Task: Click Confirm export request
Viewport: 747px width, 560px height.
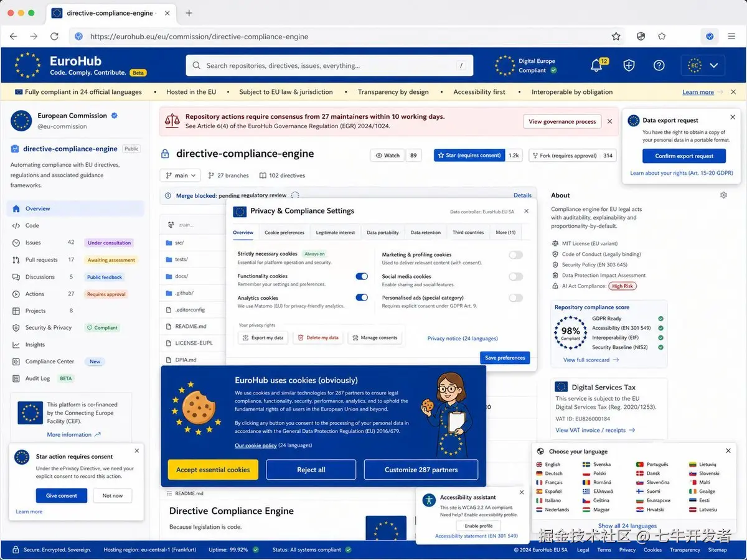Action: (x=684, y=156)
